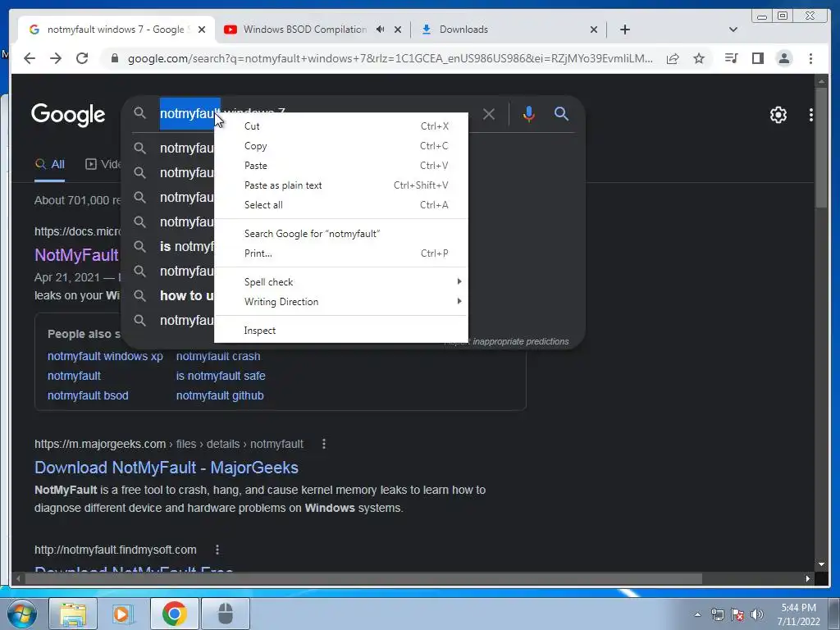Screen dimensions: 840x630
Task: Open related search notmyfault windows xp
Action: (x=105, y=356)
